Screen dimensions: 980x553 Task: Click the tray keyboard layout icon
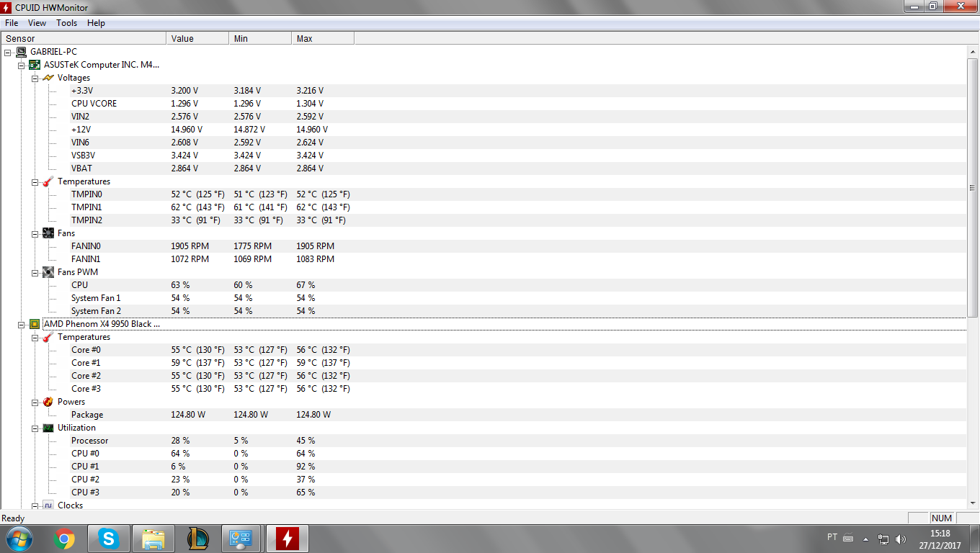(x=848, y=538)
